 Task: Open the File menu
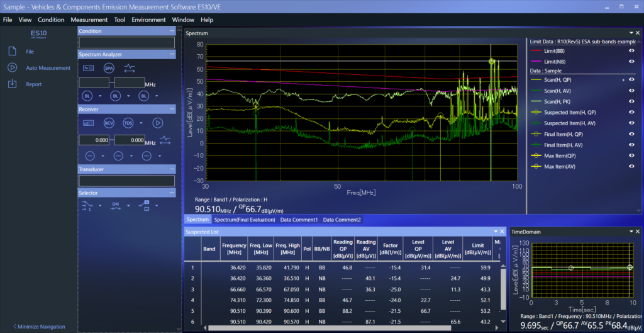(8, 20)
